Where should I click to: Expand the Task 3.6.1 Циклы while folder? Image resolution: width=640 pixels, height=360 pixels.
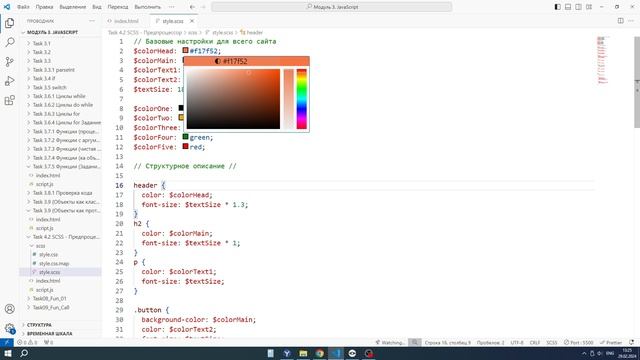(x=60, y=96)
